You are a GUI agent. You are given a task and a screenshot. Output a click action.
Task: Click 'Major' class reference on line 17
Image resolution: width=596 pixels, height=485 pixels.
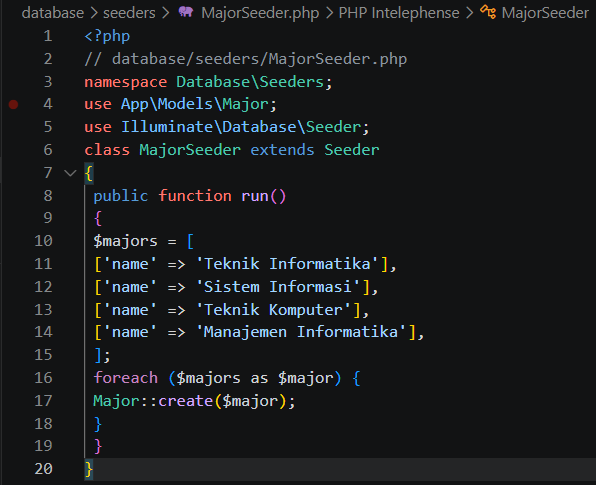coord(116,401)
